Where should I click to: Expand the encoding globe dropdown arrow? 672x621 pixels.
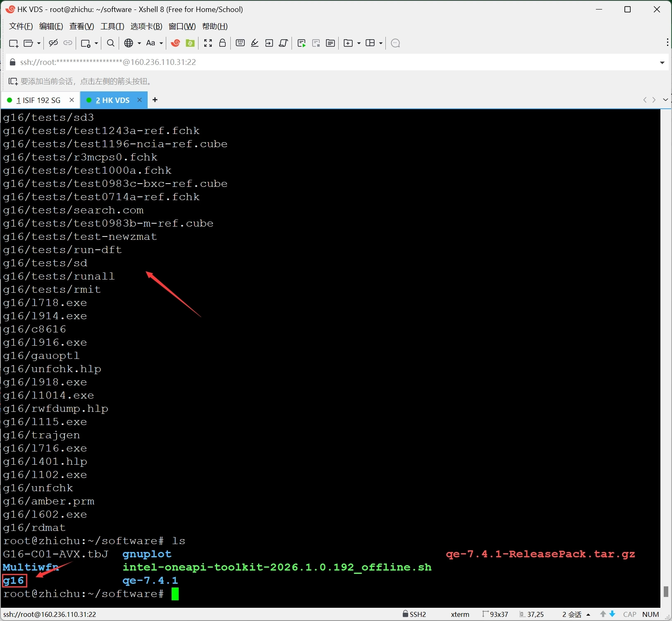pyautogui.click(x=139, y=43)
